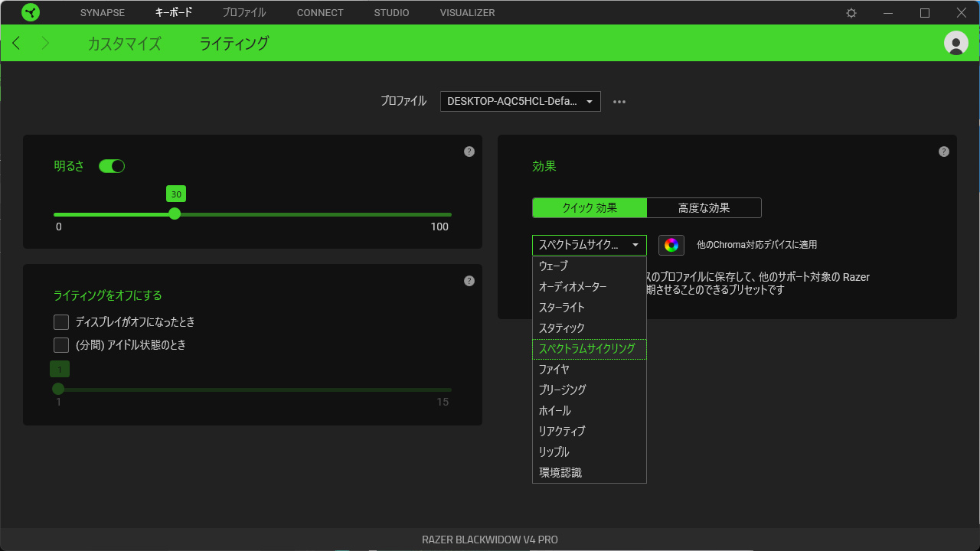Screen dimensions: 980x551
Task: Select the クイック効果 button
Action: tap(590, 208)
